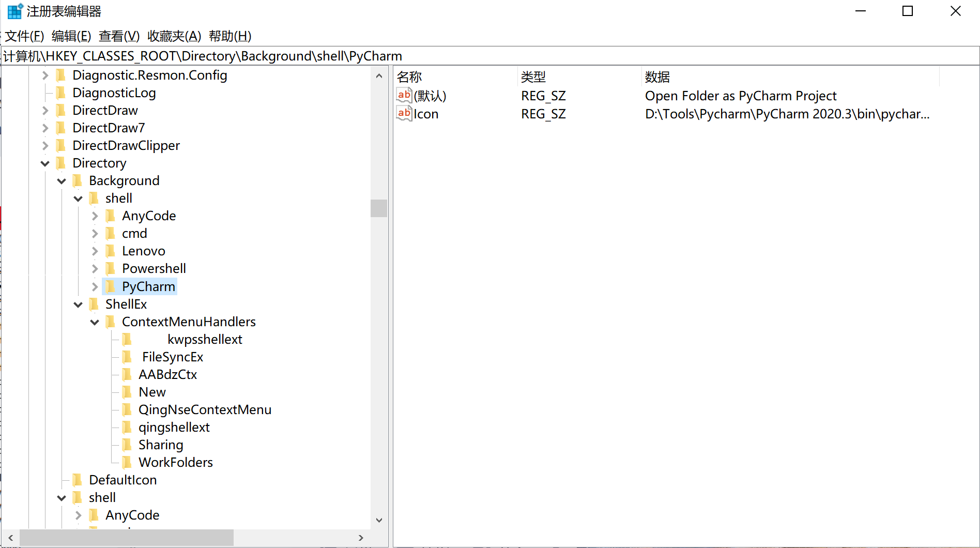Click the ContextMenuHandlers folder icon

click(x=110, y=322)
